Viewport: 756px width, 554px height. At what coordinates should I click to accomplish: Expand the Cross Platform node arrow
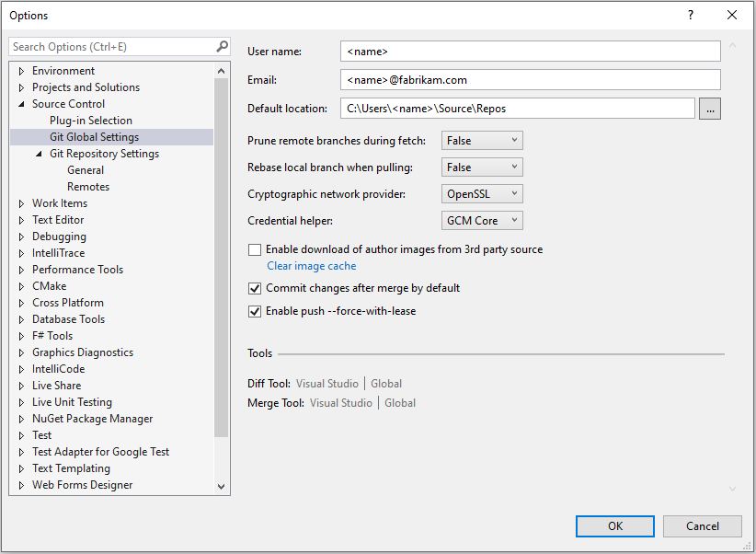point(21,303)
